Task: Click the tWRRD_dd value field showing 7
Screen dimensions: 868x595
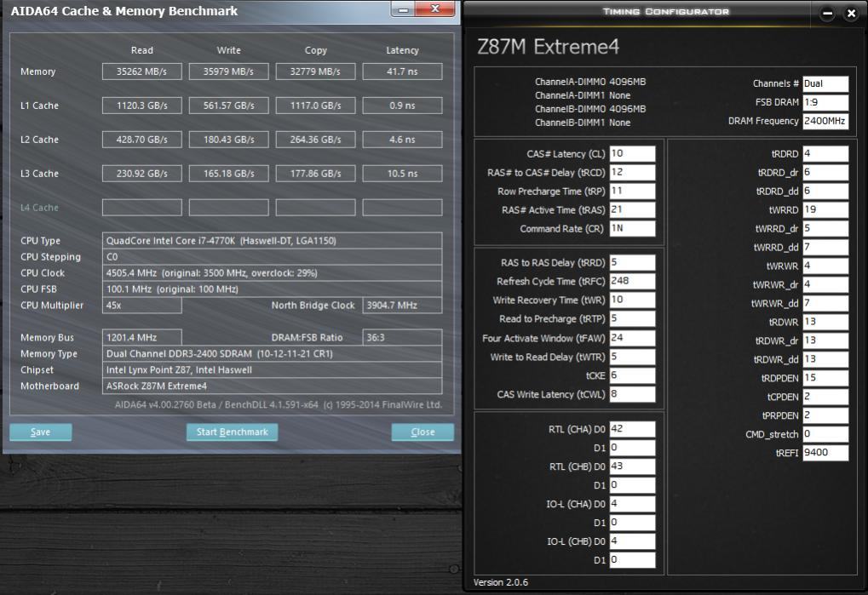Action: coord(825,247)
